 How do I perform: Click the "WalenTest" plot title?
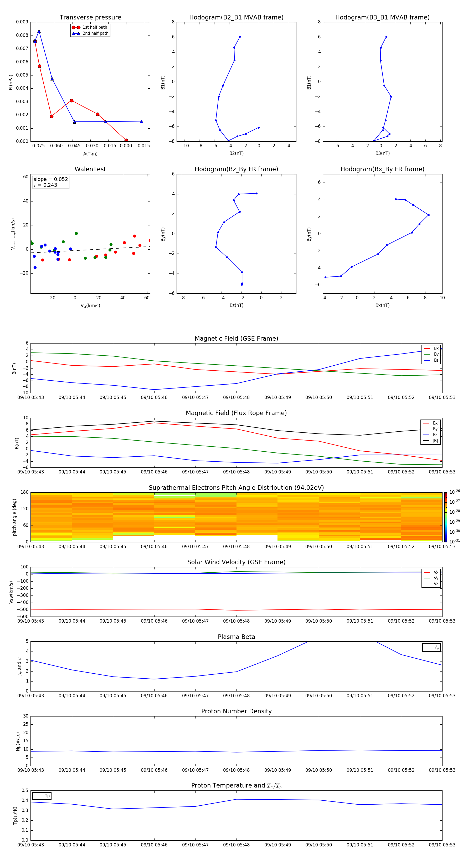(90, 169)
